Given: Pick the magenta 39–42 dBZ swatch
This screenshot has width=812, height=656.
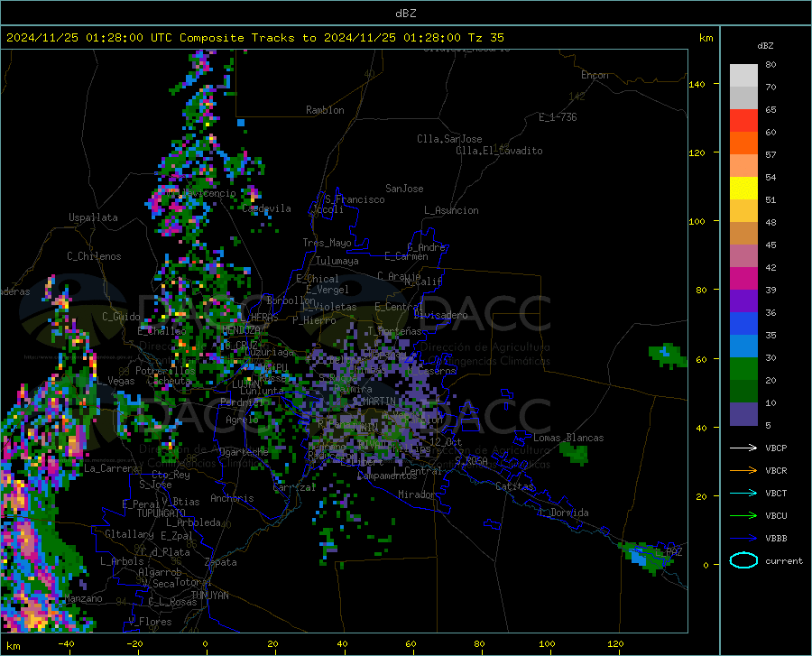Looking at the screenshot, I should point(743,279).
